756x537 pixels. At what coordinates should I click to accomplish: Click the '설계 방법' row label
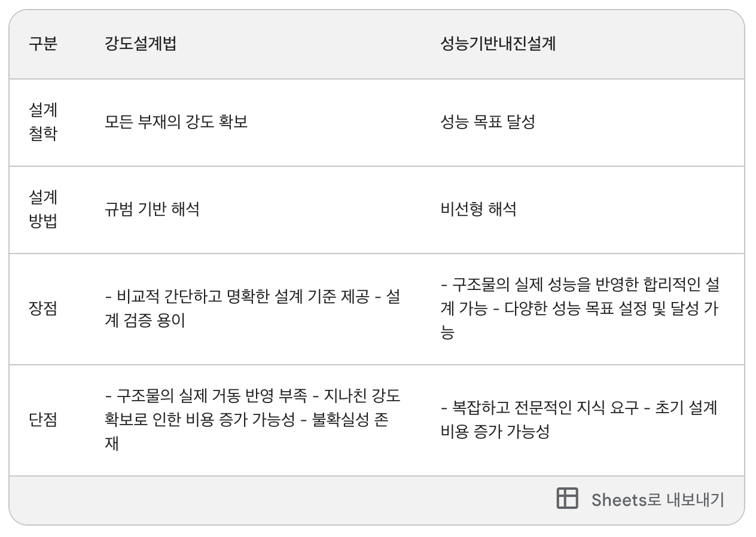[x=43, y=209]
